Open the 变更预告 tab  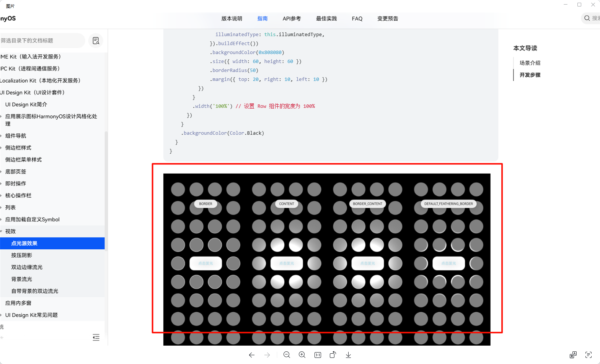[388, 18]
